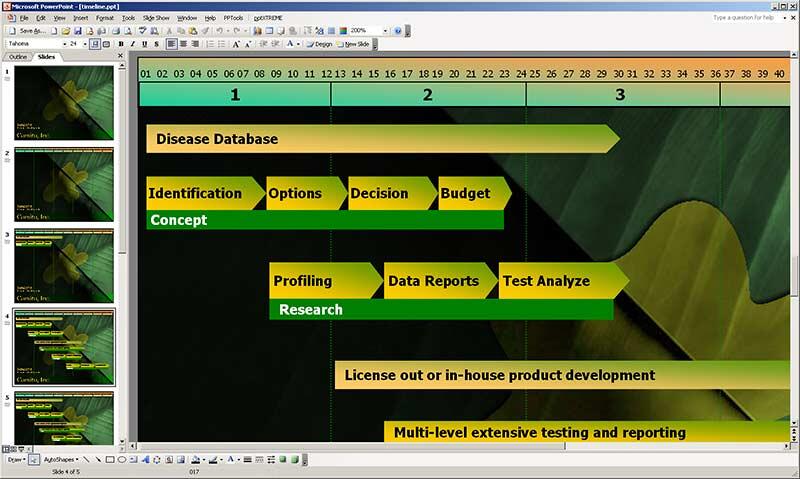800x479 pixels.
Task: Click the Increase Font Size icon
Action: point(236,44)
